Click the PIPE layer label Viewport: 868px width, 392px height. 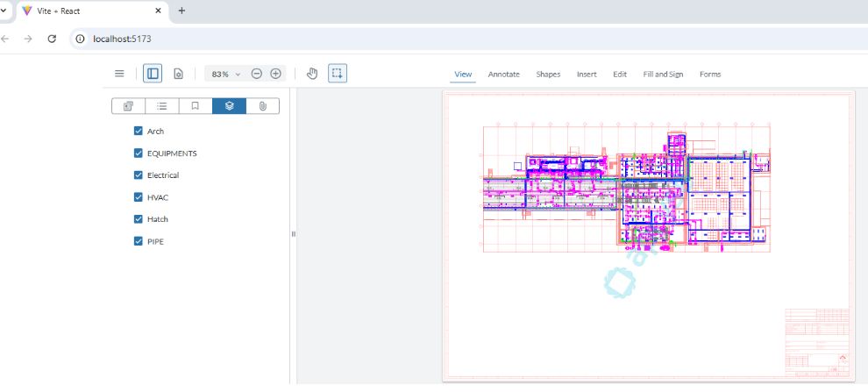click(x=155, y=241)
